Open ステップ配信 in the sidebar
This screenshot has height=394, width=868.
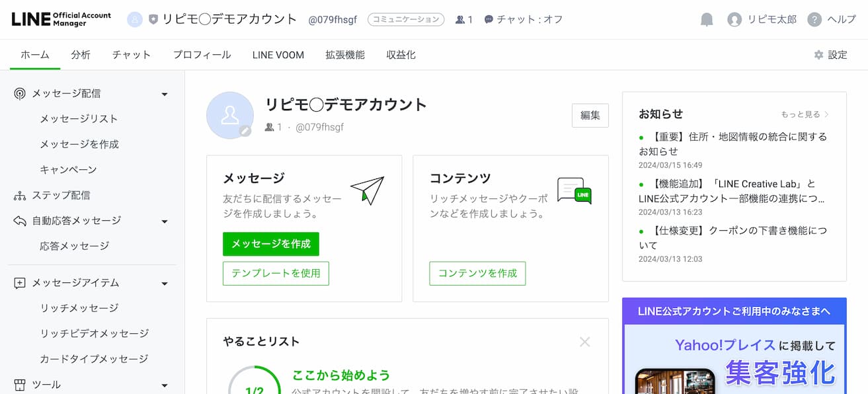coord(61,196)
